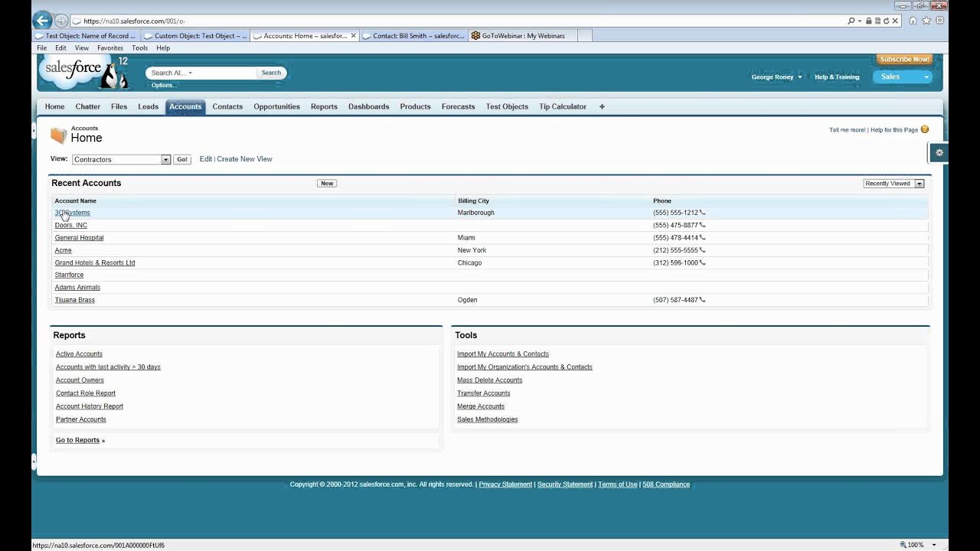Click the address bar search magnifier icon
The image size is (980, 551).
[x=851, y=21]
